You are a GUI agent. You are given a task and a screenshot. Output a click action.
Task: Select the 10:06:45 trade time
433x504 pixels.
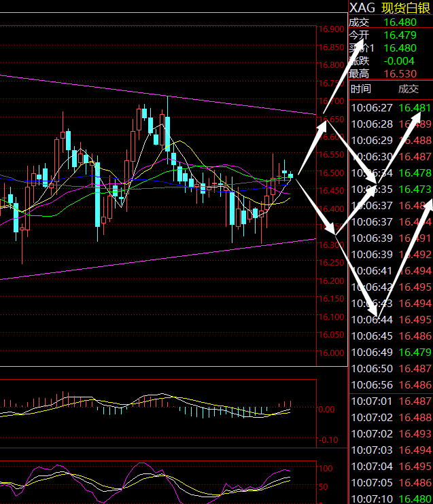click(x=372, y=336)
